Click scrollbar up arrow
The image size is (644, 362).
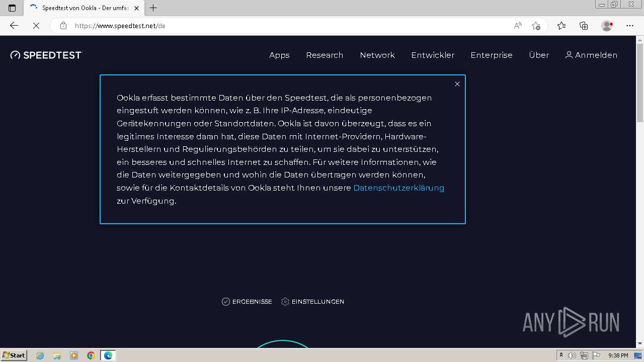(x=640, y=40)
